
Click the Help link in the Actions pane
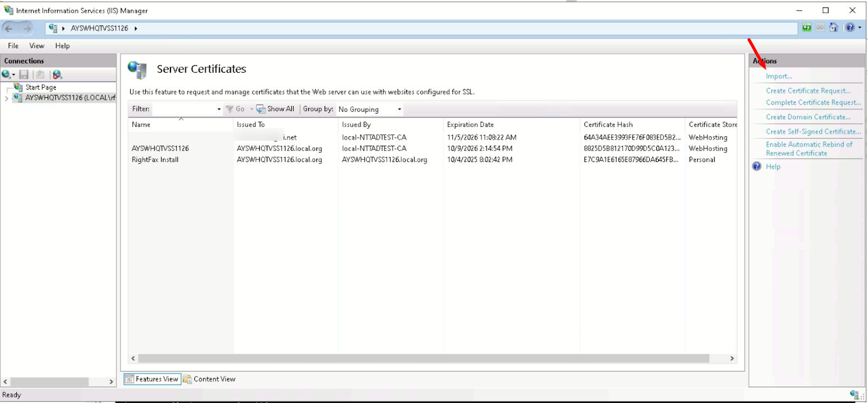773,167
